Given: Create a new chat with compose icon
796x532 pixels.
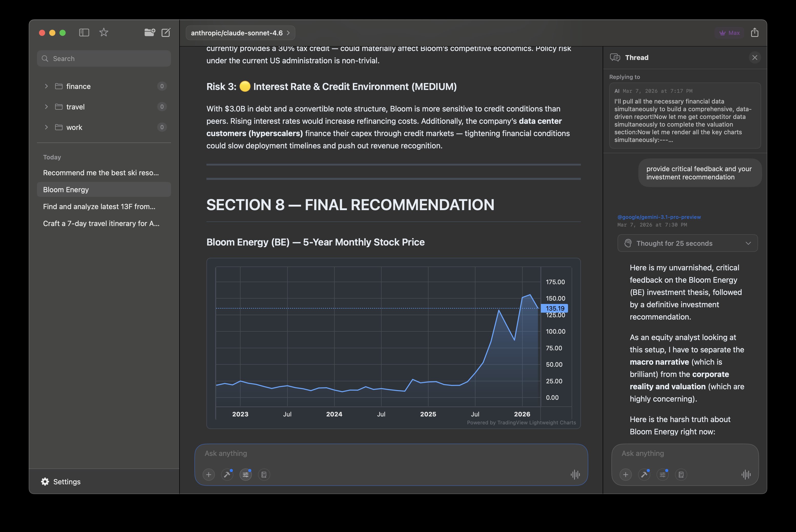Looking at the screenshot, I should (x=166, y=33).
